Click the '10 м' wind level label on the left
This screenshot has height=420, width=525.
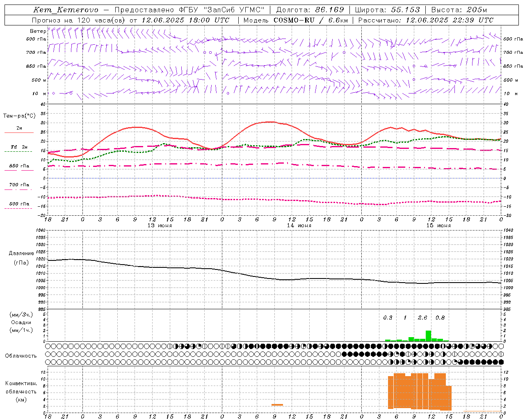[39, 94]
